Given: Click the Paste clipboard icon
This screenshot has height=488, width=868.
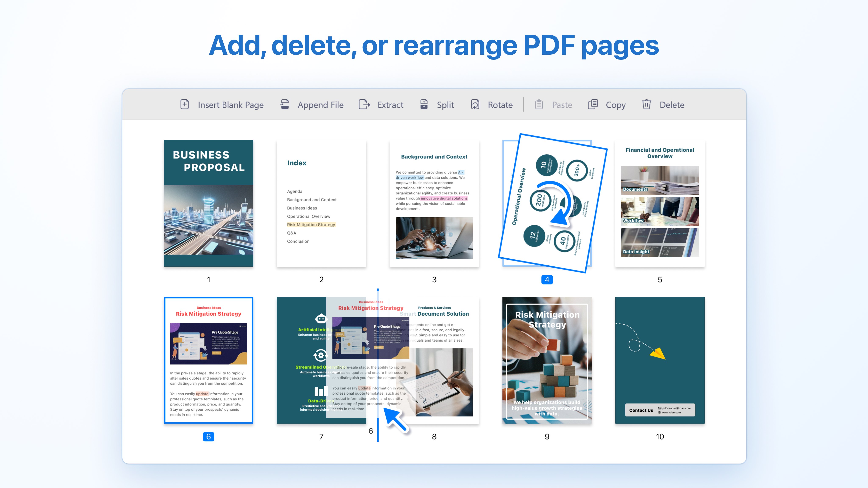Looking at the screenshot, I should coord(539,105).
